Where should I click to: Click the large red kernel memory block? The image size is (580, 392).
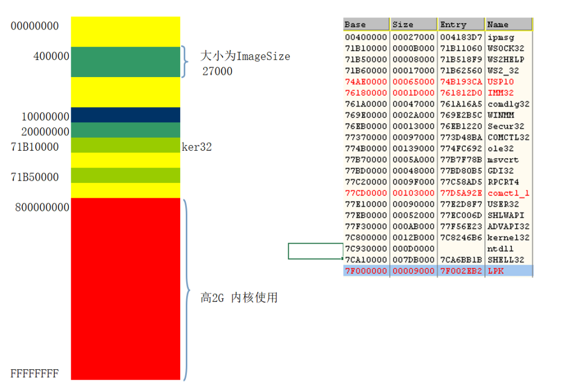[125, 288]
